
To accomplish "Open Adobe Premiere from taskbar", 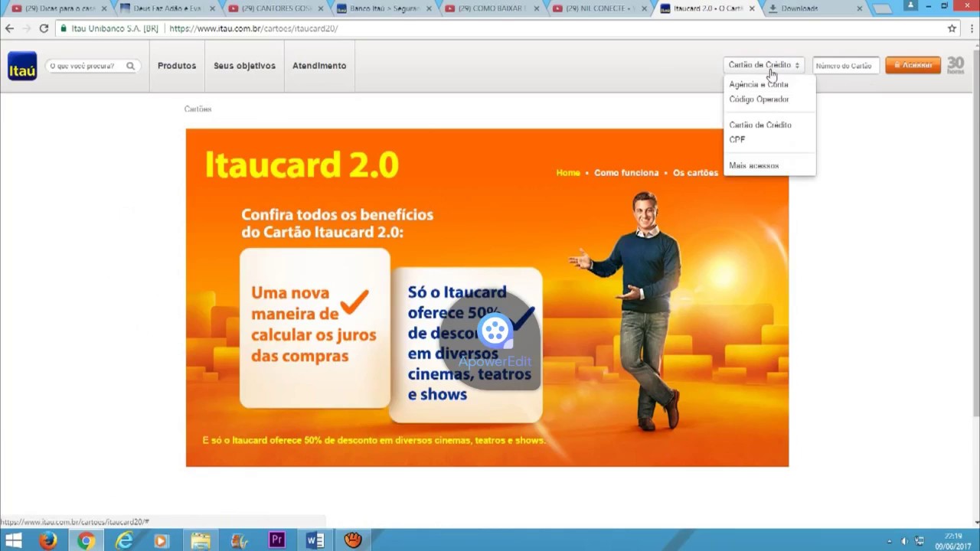I will pos(276,540).
